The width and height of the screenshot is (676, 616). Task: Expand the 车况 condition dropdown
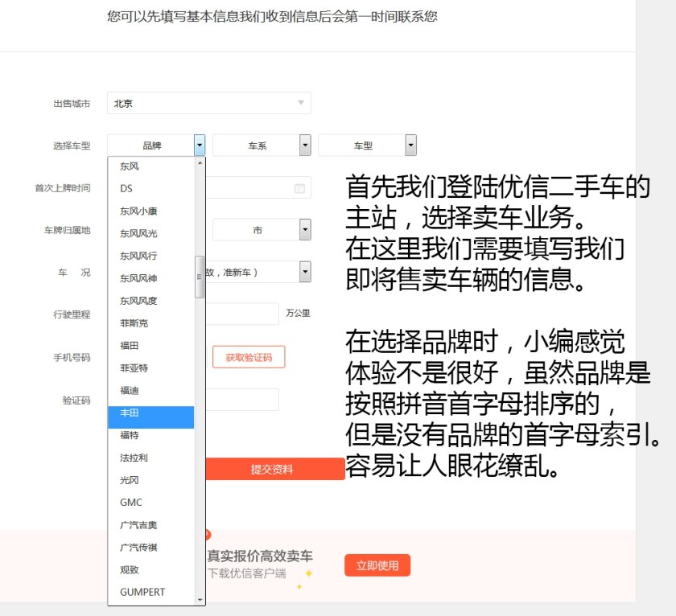point(304,272)
